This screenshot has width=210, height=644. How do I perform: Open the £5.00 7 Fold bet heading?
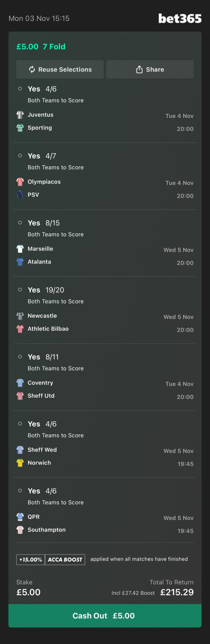tap(41, 47)
